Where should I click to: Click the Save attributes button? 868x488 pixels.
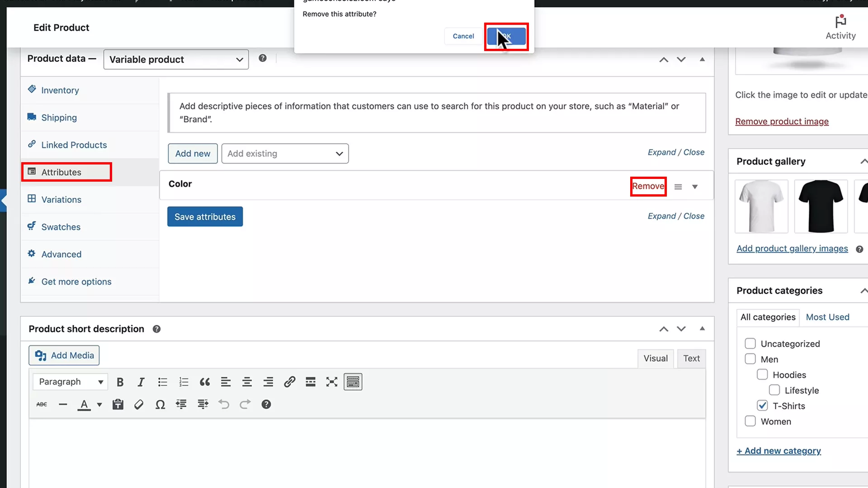tap(205, 216)
